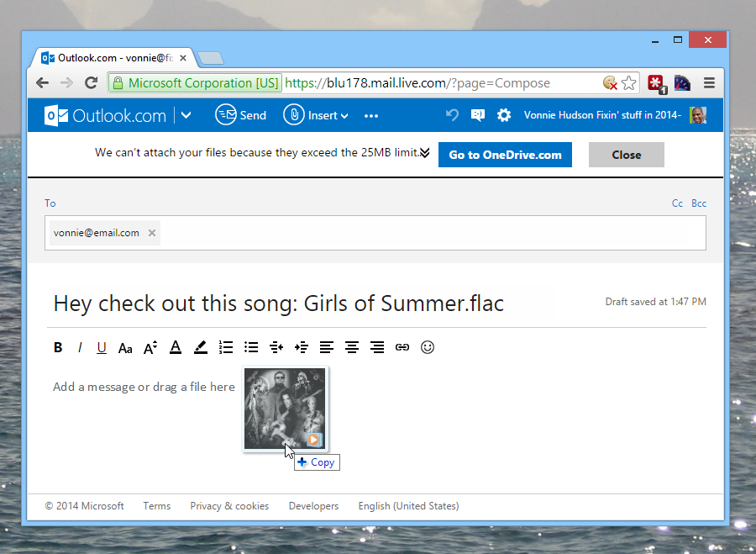Image resolution: width=756 pixels, height=554 pixels.
Task: Click the Microsoft Corporation [US] security badge
Action: click(x=195, y=83)
